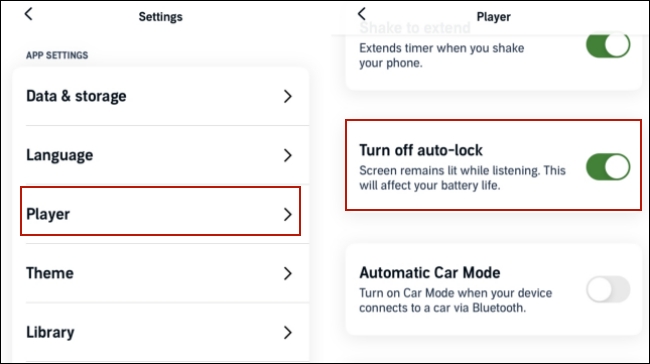Image resolution: width=650 pixels, height=364 pixels.
Task: Tap the Settings page title
Action: [160, 17]
